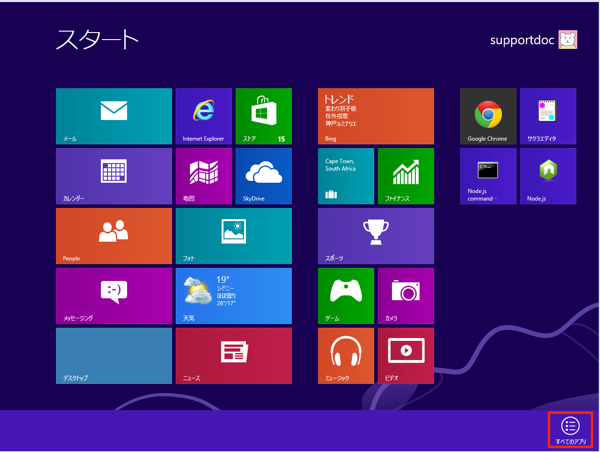Screen dimensions: 600x452
Task: Click the user account avatar picture
Action: click(568, 40)
